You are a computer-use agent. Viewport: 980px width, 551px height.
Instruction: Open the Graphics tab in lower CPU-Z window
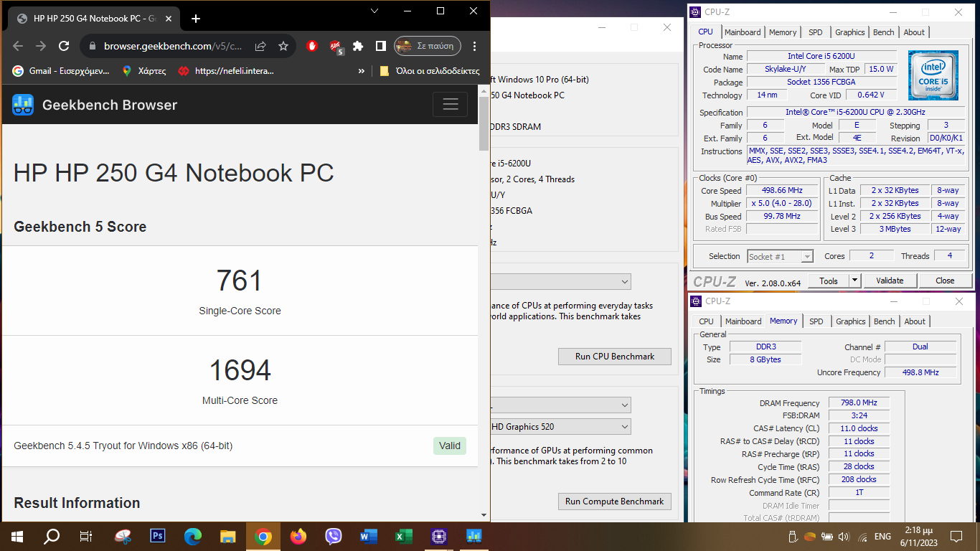(851, 321)
